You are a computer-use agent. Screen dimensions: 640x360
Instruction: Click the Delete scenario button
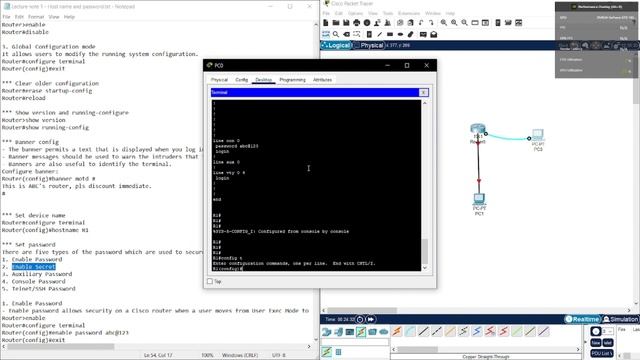[x=608, y=343]
